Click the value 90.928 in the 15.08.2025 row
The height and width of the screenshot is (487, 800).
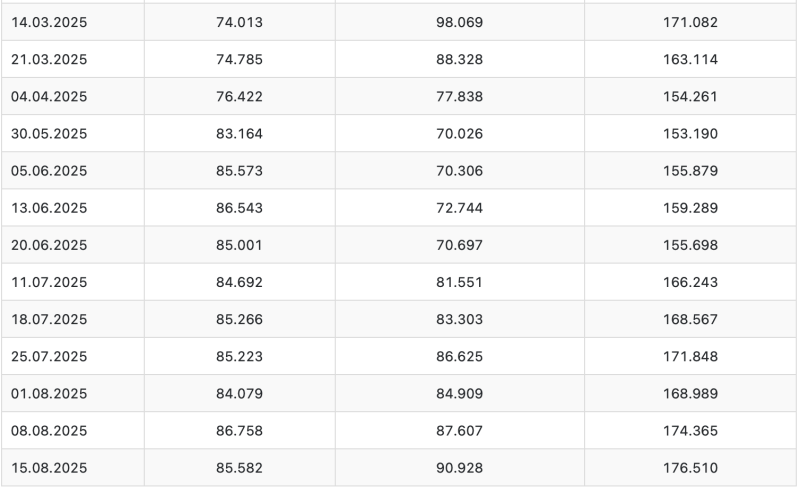point(459,468)
